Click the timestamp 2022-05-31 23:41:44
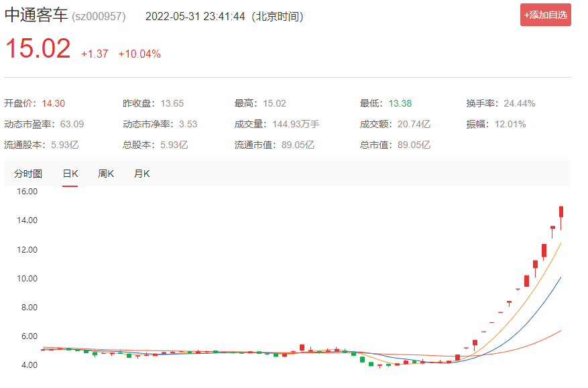The height and width of the screenshot is (388, 588). (x=195, y=17)
